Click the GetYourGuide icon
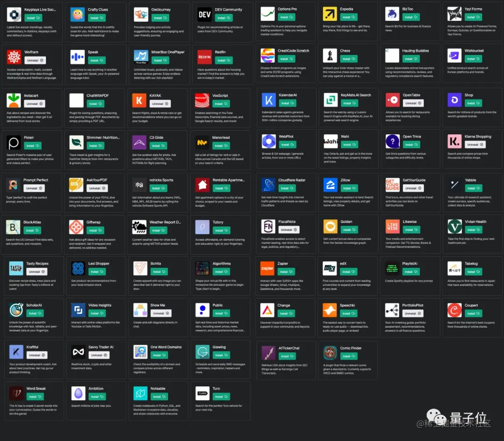 point(392,185)
